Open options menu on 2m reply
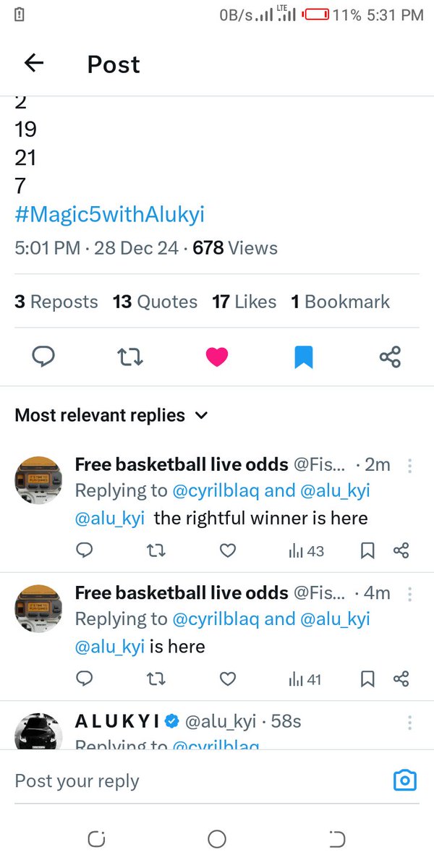Viewport: 434px width, 868px height. 410,465
